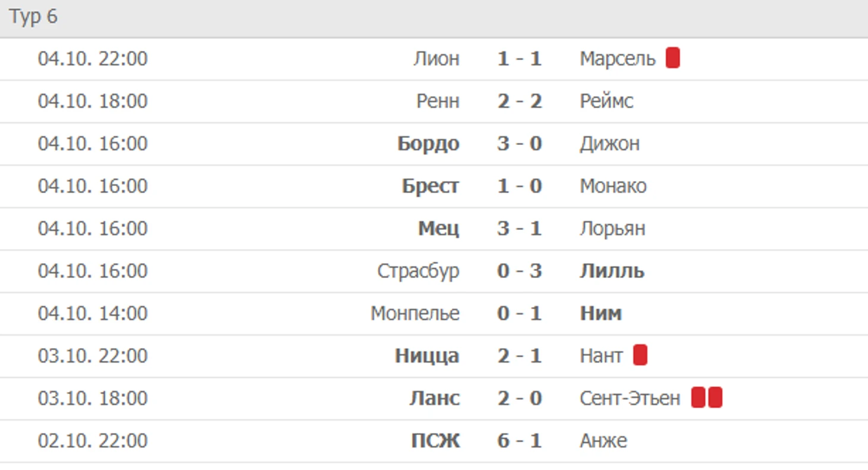This screenshot has height=470, width=868.
Task: Click the second red card beside Сент-Этьен
Action: tap(715, 398)
